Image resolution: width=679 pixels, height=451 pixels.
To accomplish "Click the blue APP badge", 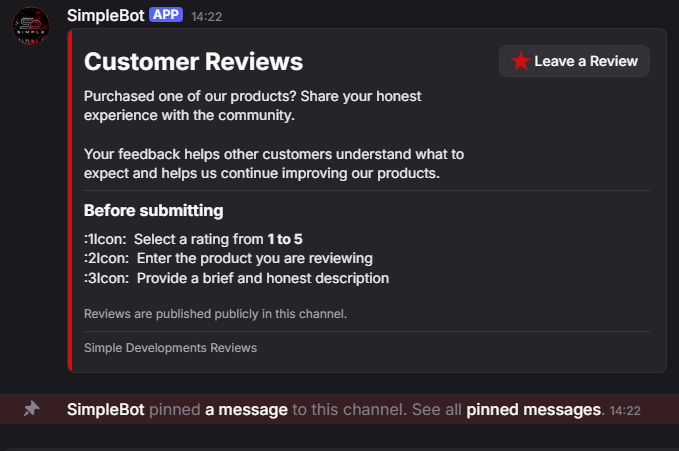I will (x=166, y=15).
